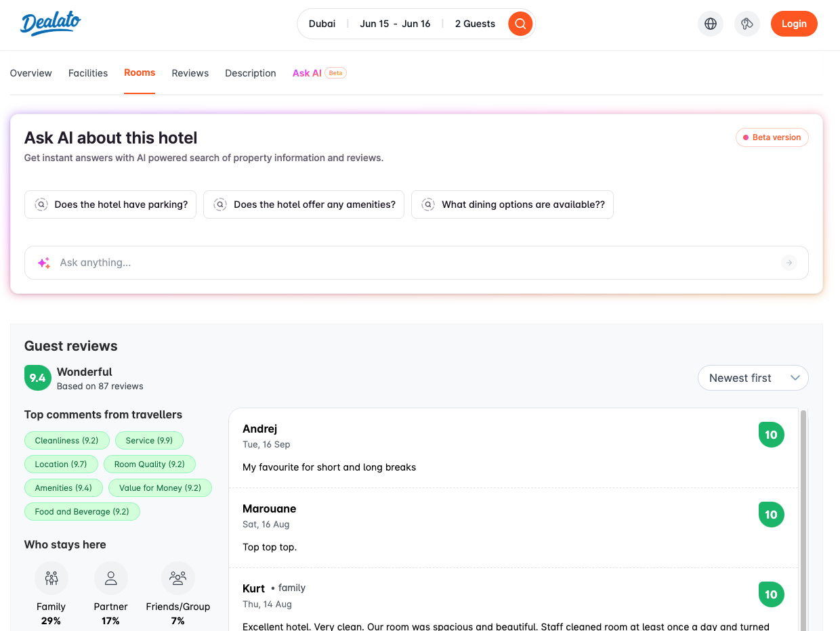Click the currency icon beside Login
Image resolution: width=840 pixels, height=631 pixels.
click(x=747, y=24)
